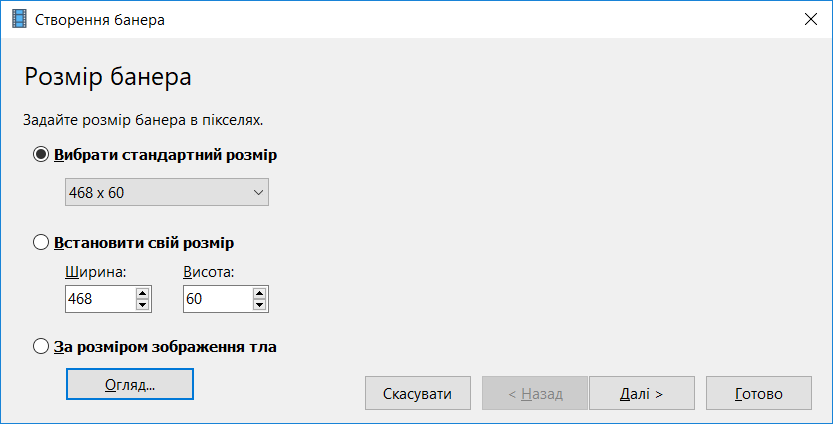
Task: Click the Скасувати button
Action: tap(418, 393)
